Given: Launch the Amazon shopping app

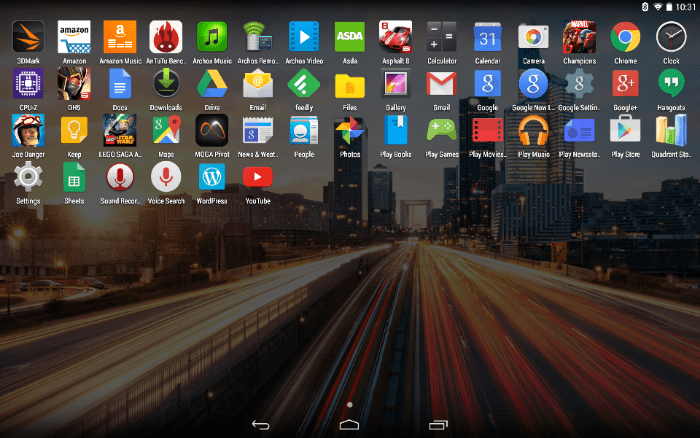Looking at the screenshot, I should point(74,37).
